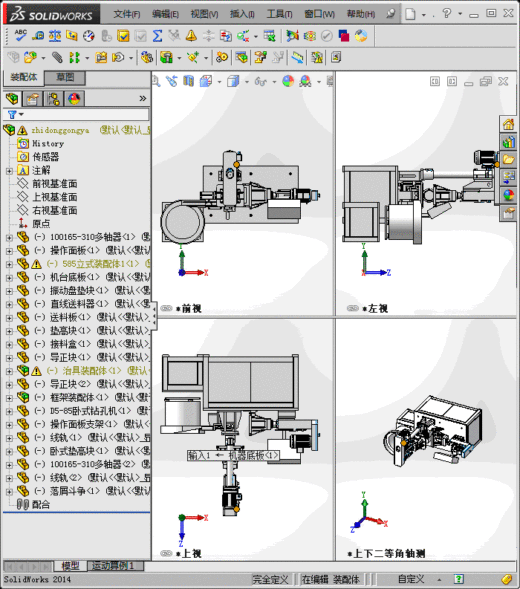The height and width of the screenshot is (589, 520).
Task: Click the Assembly Features icon
Action: (x=166, y=57)
